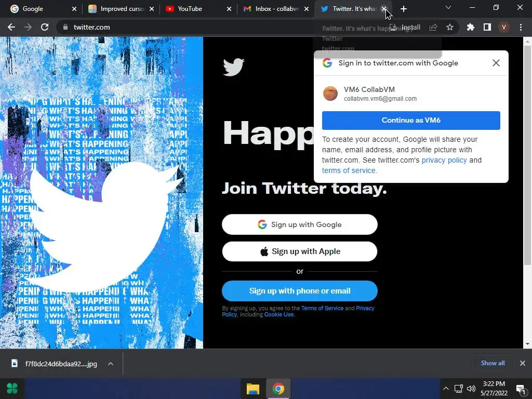Open the taskbar clock showing 3:22 PM
532x399 pixels.
[494, 389]
